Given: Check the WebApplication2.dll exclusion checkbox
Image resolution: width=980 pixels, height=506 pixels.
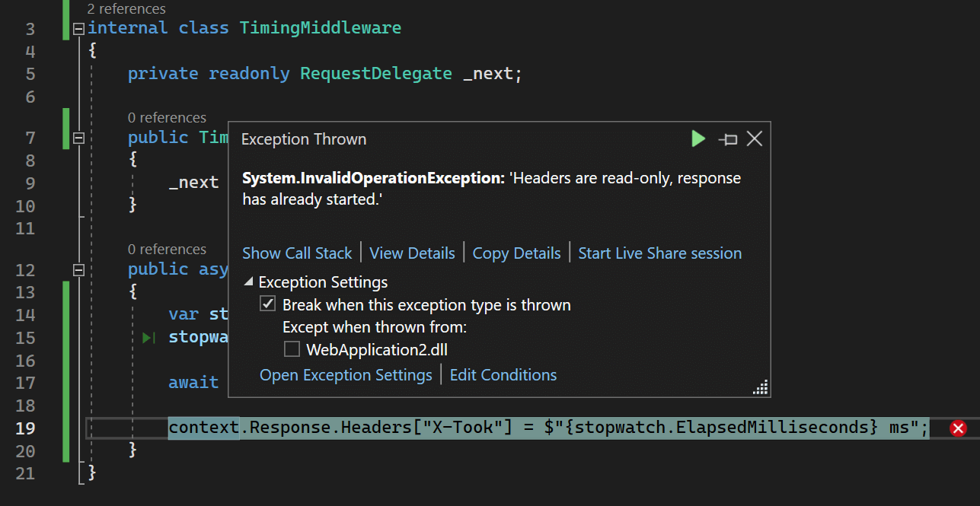Looking at the screenshot, I should [292, 348].
